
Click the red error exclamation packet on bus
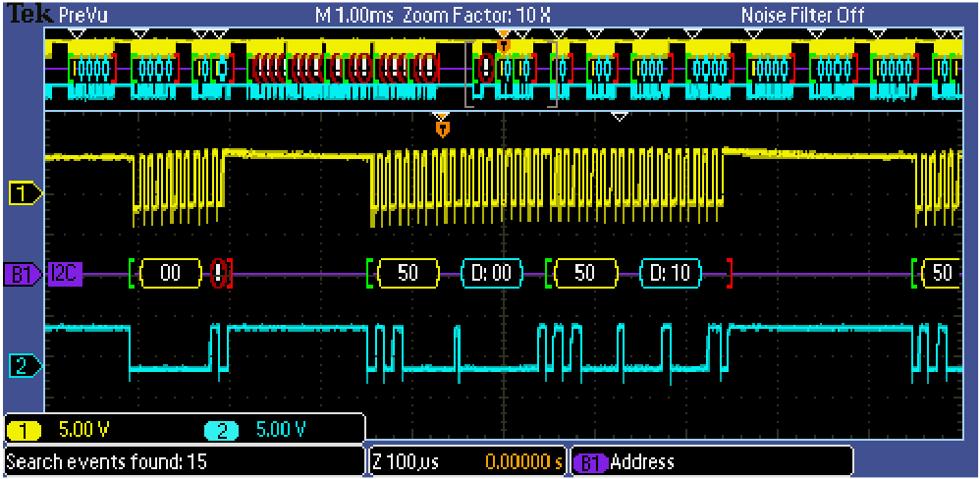(218, 274)
